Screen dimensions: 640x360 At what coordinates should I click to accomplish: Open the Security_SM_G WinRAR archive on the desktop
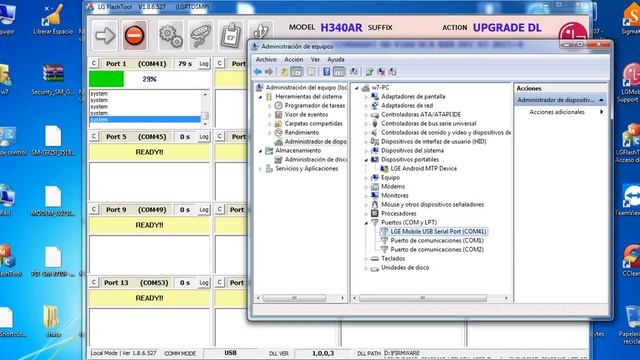pyautogui.click(x=53, y=80)
